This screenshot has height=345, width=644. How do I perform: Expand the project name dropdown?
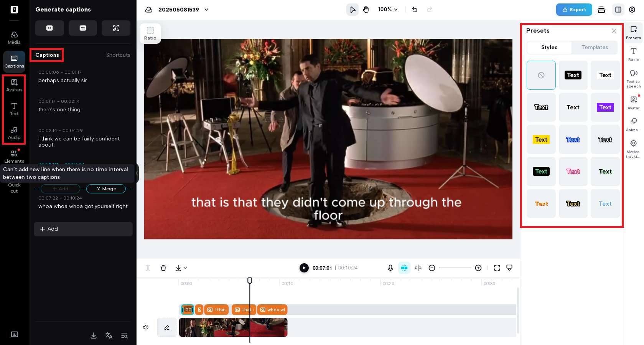click(206, 10)
